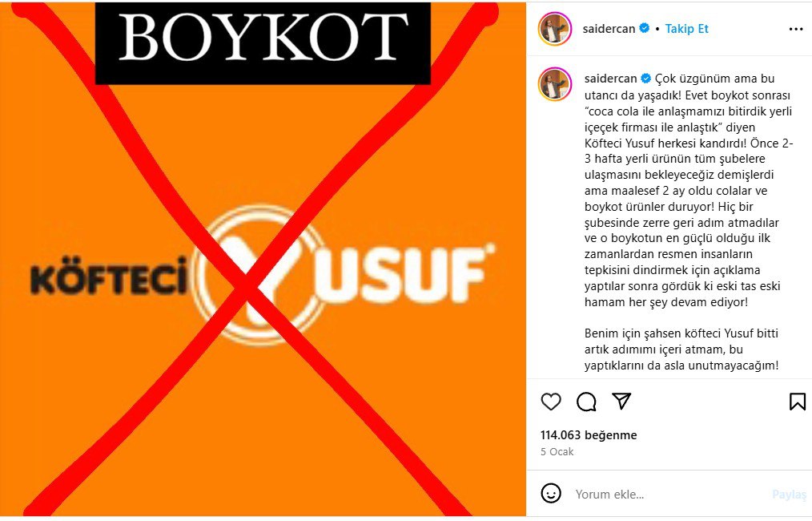Open saidercan profile from caption username
The image size is (812, 521).
pos(610,79)
